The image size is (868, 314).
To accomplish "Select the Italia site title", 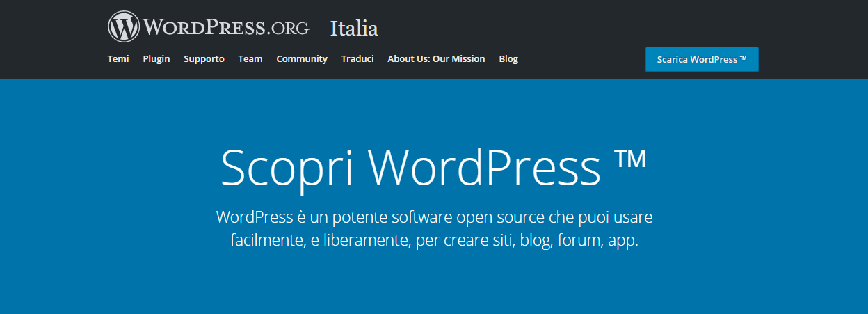I will [354, 29].
